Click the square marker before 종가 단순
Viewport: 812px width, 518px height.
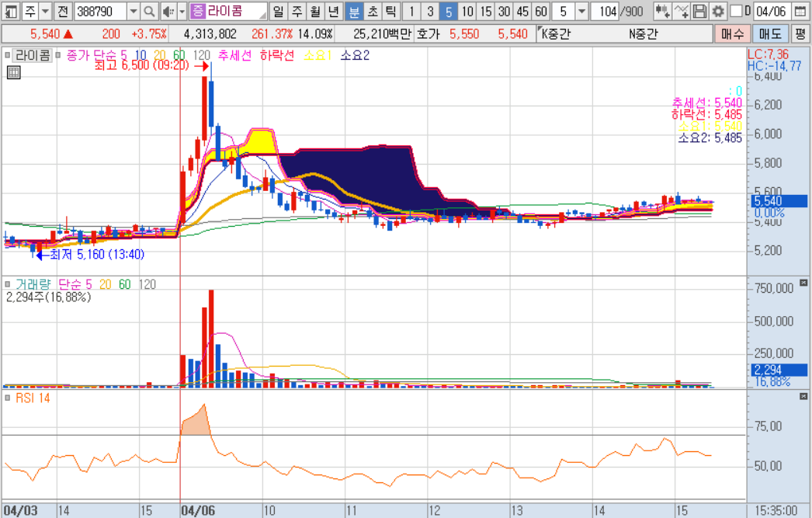pyautogui.click(x=58, y=55)
